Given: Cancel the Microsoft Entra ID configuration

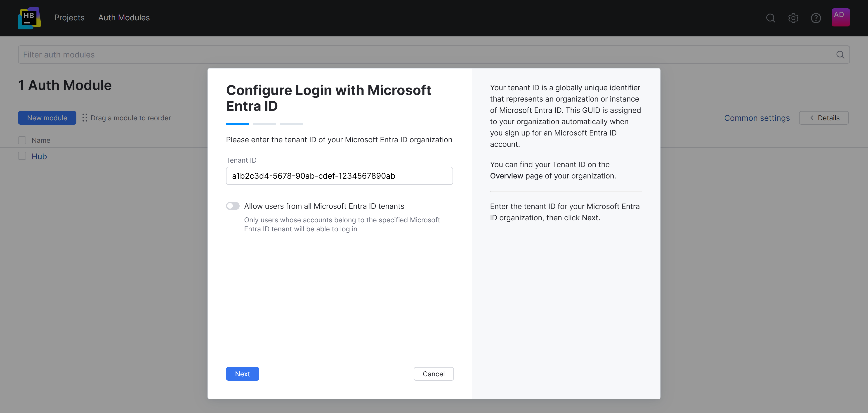Looking at the screenshot, I should pos(434,374).
